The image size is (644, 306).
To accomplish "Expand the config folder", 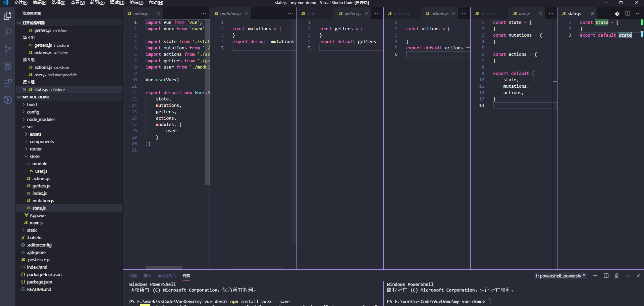I will tap(69, 112).
